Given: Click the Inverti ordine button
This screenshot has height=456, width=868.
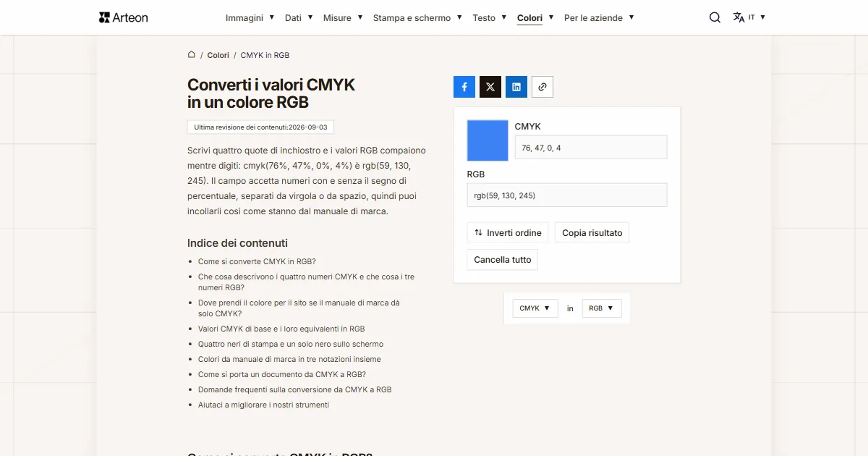Looking at the screenshot, I should (x=508, y=233).
